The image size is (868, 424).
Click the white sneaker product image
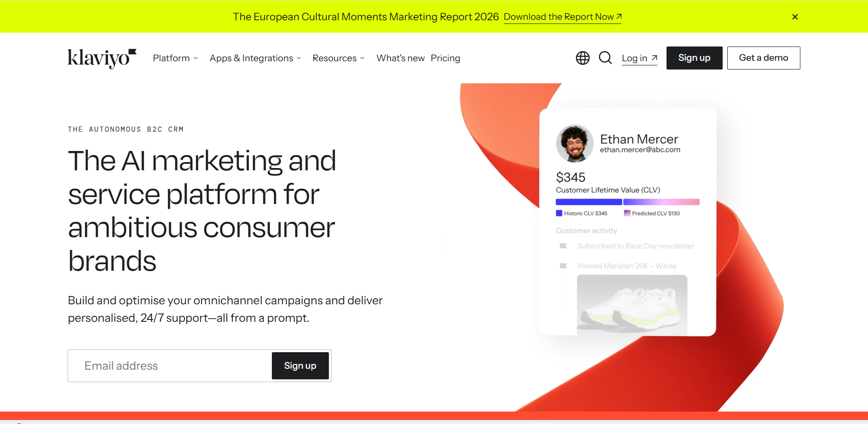[x=632, y=305]
